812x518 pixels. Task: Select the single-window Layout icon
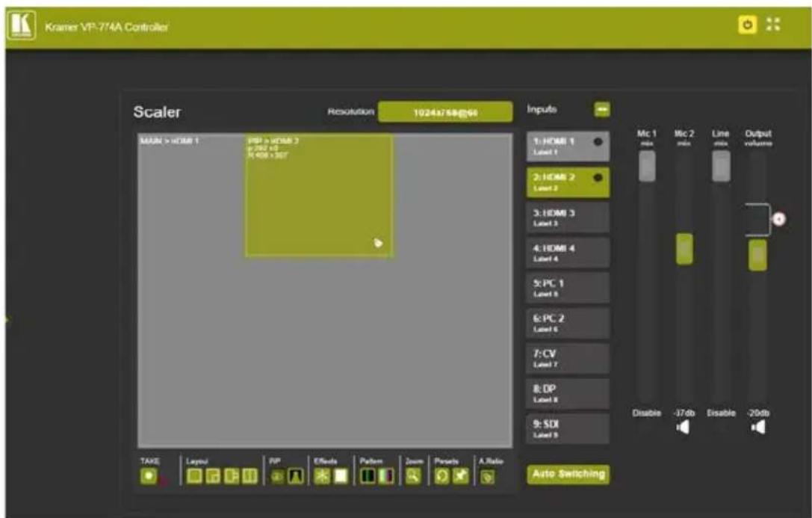pos(194,475)
